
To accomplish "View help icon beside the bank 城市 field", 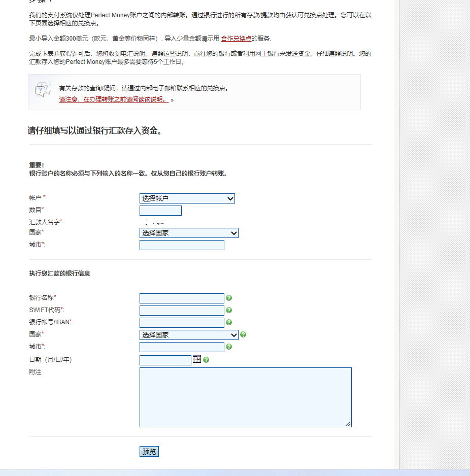I will (x=229, y=347).
